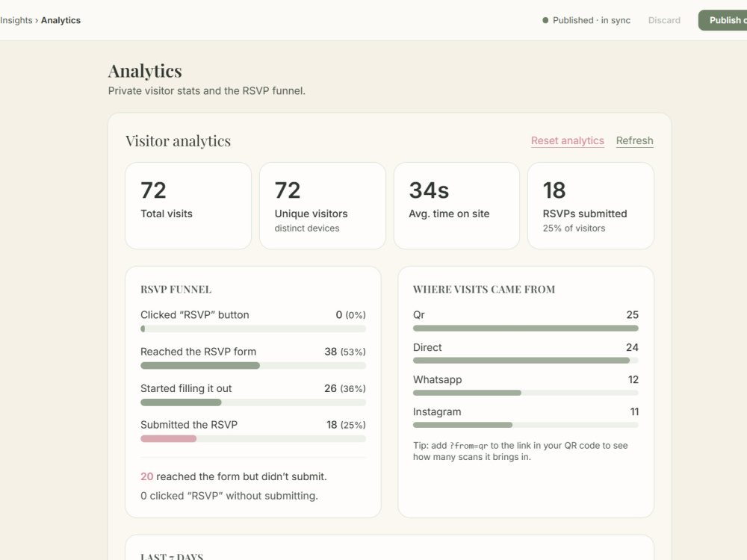This screenshot has width=747, height=560.
Task: Click the Visitor analytics heading
Action: coord(179,141)
